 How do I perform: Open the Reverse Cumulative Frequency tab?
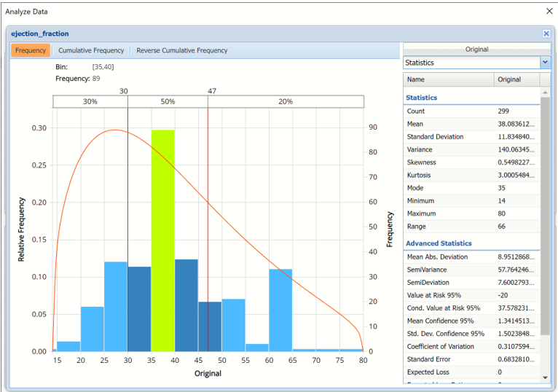point(182,50)
